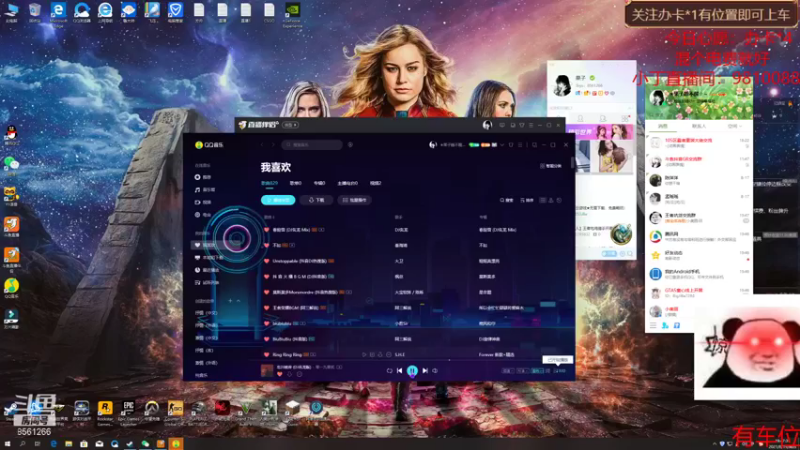Viewport: 800px width, 450px height.
Task: Expand the chevron next to the VIP badges
Action: point(502,145)
